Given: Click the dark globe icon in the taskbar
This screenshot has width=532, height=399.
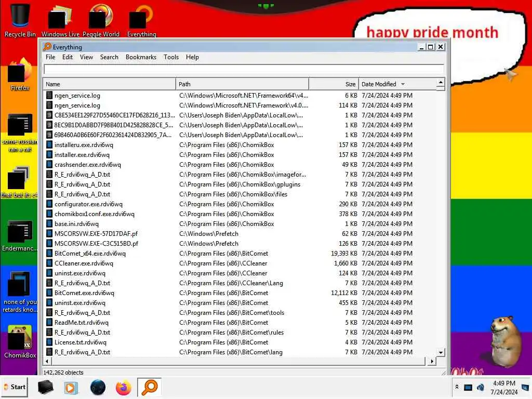Looking at the screenshot, I should point(98,387).
